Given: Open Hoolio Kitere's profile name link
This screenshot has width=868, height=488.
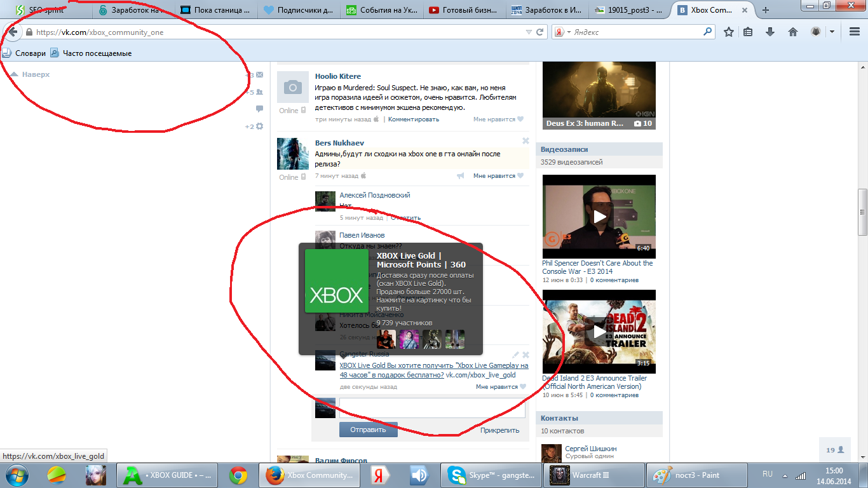Looking at the screenshot, I should [338, 77].
